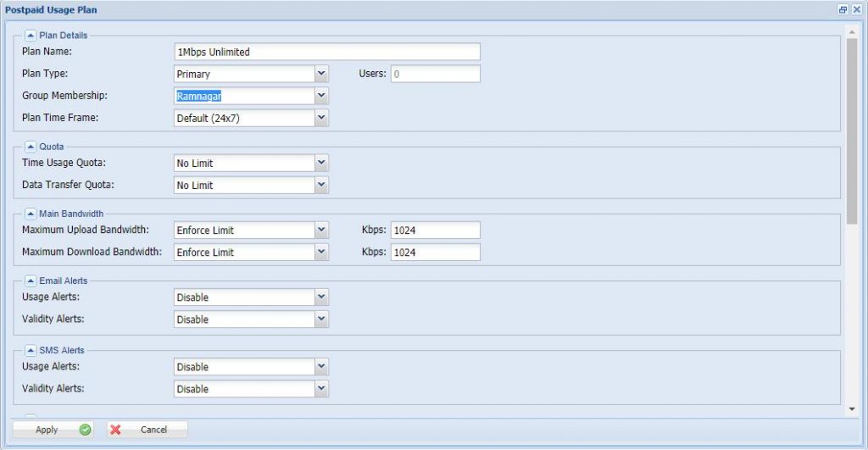Expand the Plan Time Frame dropdown
This screenshot has width=868, height=450.
point(321,119)
